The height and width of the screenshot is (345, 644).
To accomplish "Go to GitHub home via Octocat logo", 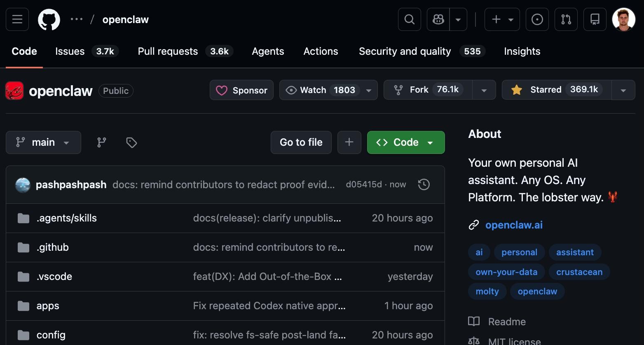I will pos(49,19).
